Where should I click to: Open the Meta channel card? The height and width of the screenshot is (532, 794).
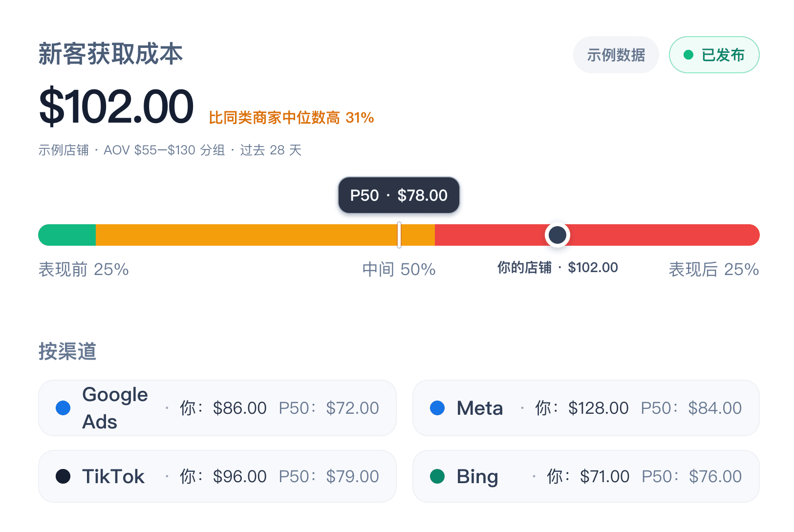pos(586,408)
